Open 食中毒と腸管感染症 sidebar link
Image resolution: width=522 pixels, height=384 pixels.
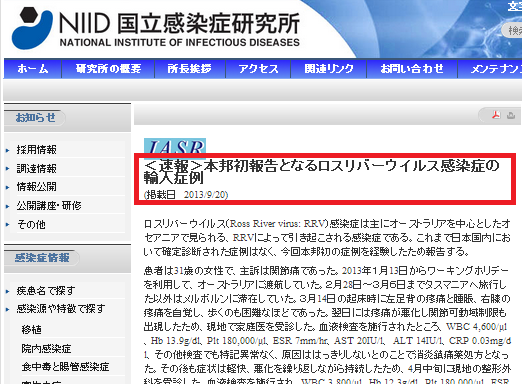pyautogui.click(x=65, y=367)
